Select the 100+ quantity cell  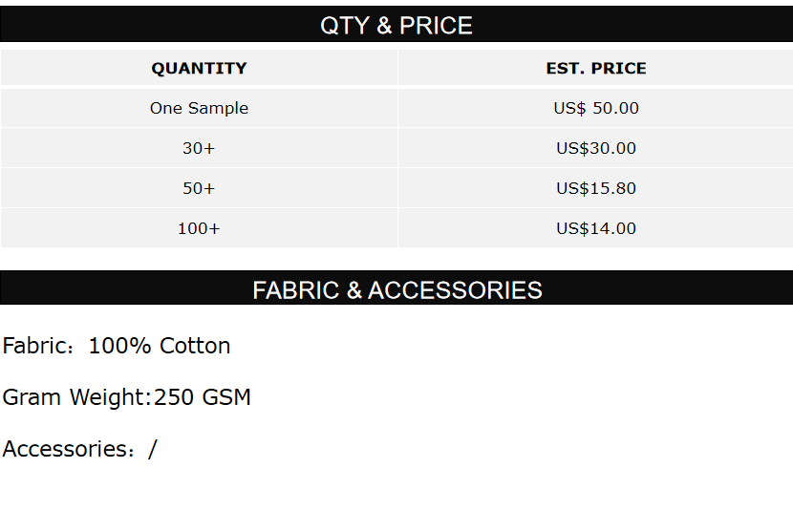pos(199,228)
